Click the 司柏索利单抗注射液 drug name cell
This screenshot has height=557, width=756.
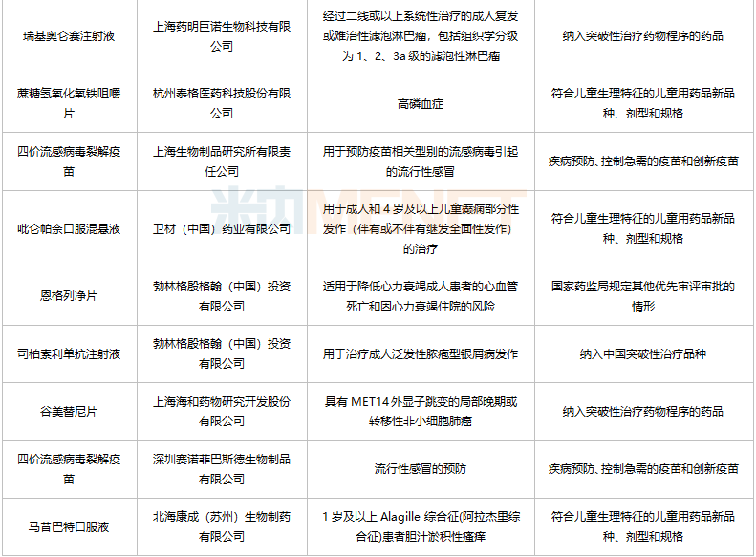click(69, 353)
